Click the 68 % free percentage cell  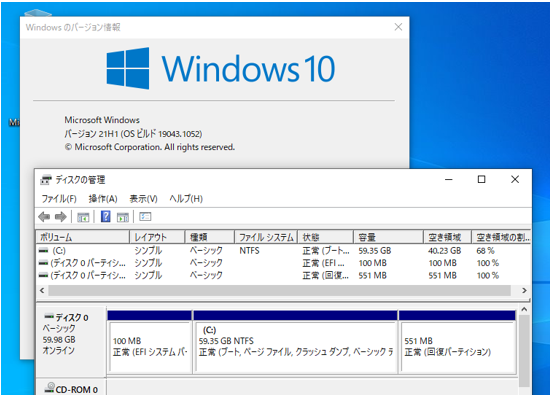pos(485,251)
